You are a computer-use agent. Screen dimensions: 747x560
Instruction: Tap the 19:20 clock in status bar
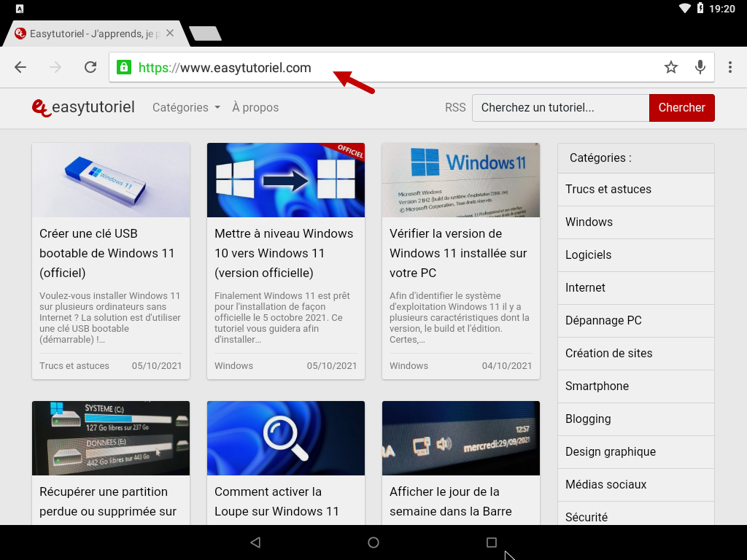(x=722, y=9)
